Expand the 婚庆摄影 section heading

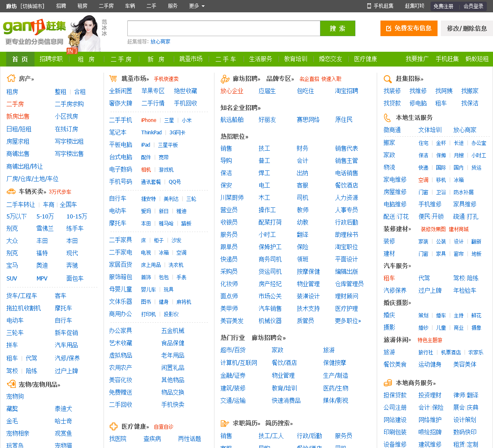397,303
